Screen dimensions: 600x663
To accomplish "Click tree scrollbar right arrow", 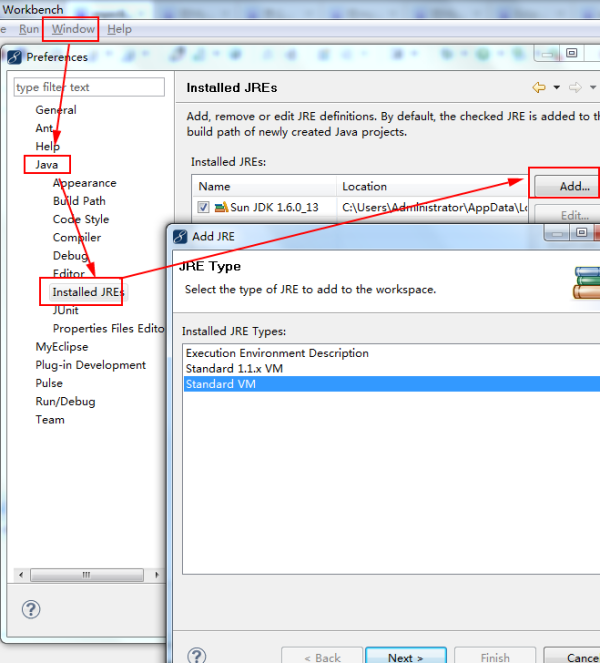I will (x=157, y=575).
